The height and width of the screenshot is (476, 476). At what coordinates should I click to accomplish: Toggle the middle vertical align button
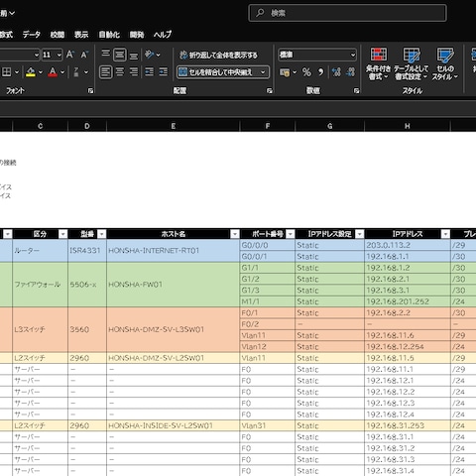click(120, 55)
